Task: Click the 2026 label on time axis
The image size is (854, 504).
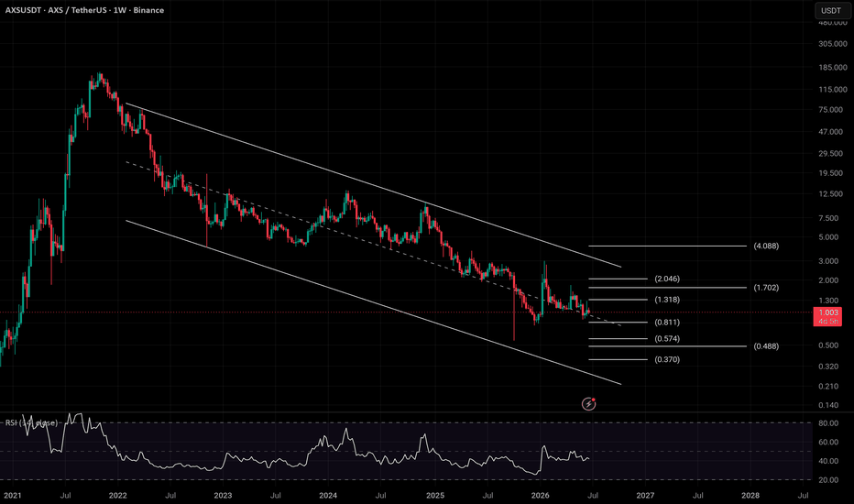Action: click(541, 495)
